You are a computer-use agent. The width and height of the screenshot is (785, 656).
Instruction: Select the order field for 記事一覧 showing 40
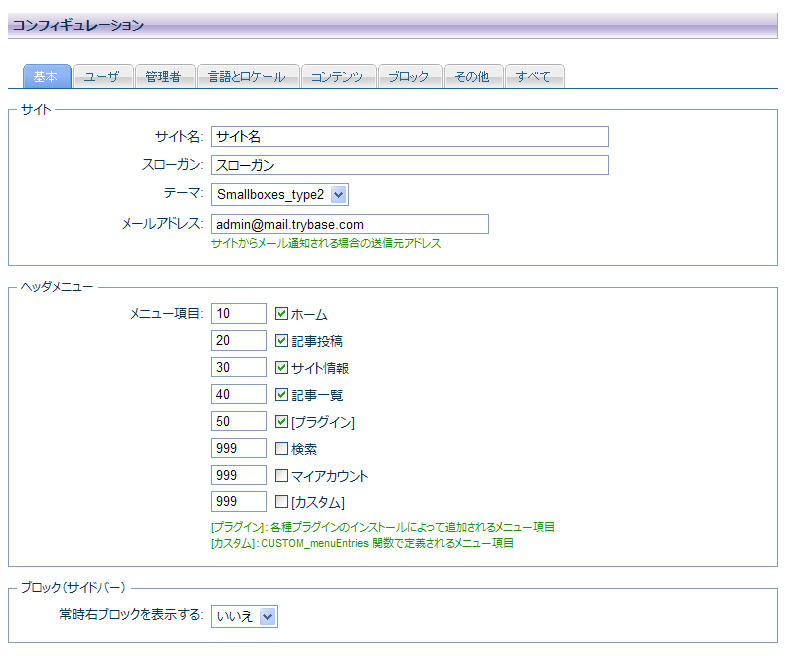point(239,395)
